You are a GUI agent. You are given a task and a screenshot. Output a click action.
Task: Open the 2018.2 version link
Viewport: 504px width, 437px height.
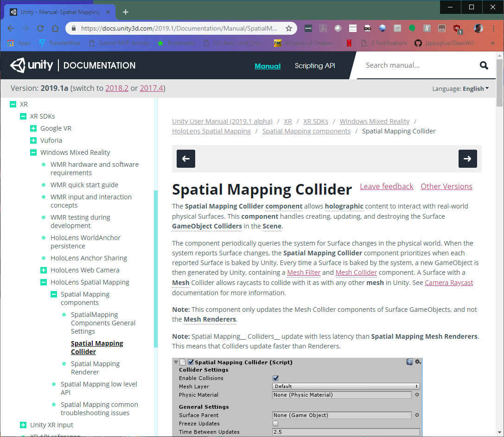[117, 88]
